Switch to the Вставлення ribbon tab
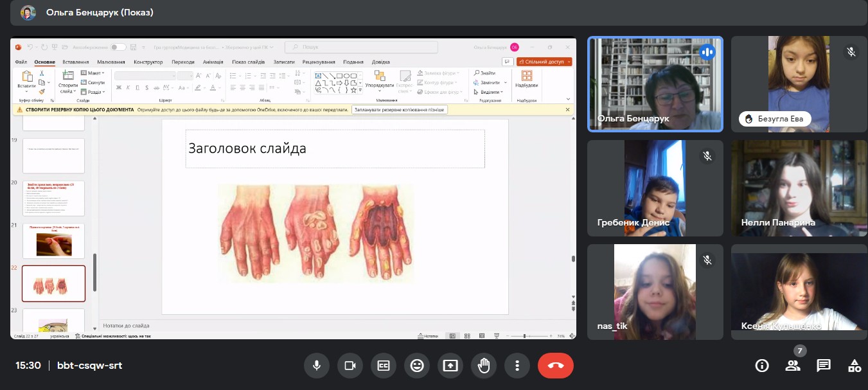The image size is (868, 390). (x=76, y=62)
